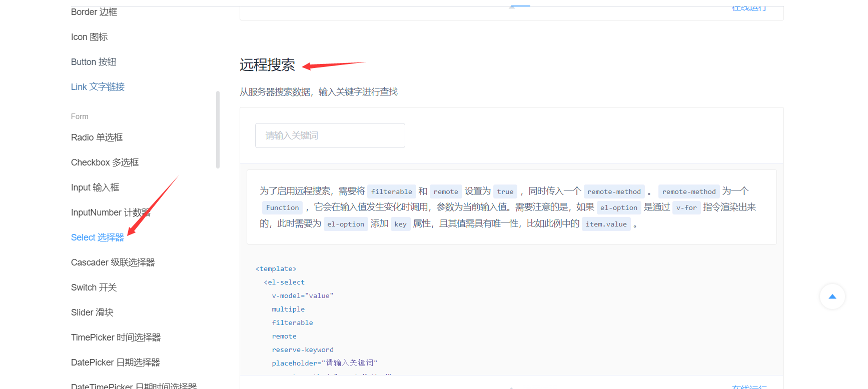Click the active Select 选择器 item
The width and height of the screenshot is (868, 389).
click(x=97, y=237)
